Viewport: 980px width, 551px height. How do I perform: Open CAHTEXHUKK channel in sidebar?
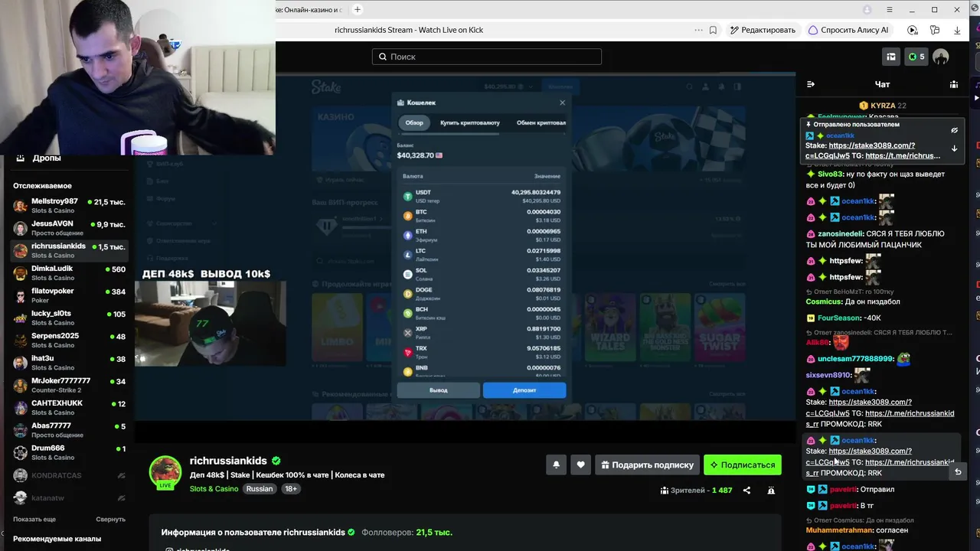coord(69,408)
